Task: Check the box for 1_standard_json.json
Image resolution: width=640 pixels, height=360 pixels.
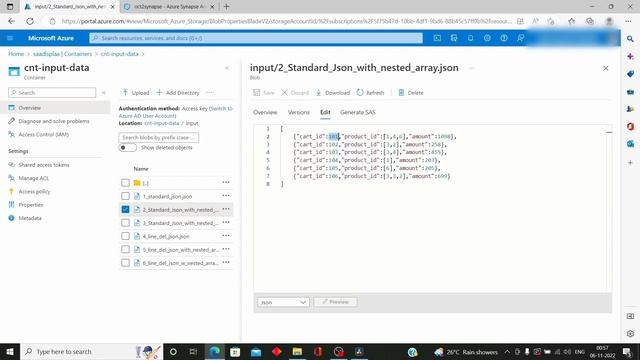Action: click(125, 196)
